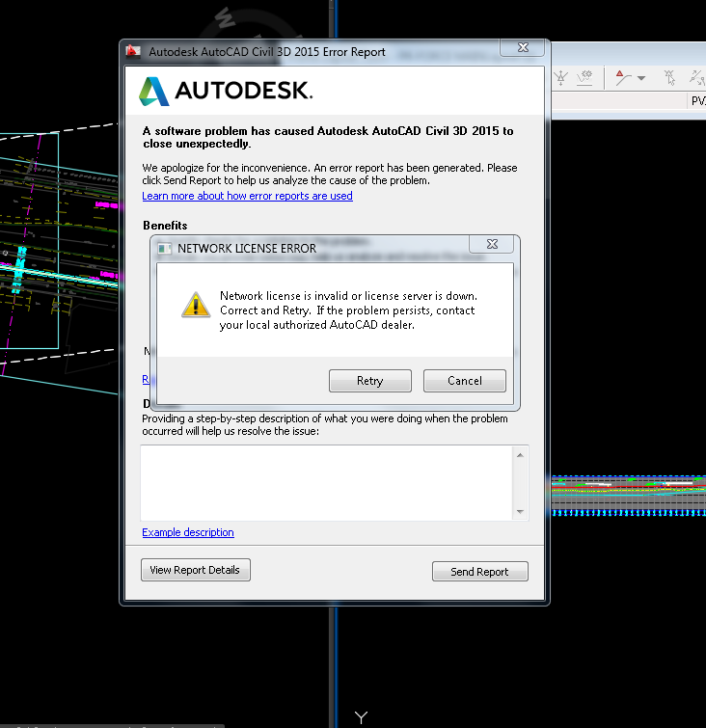Click the 'Benefits' heading text
This screenshot has height=728, width=706.
tap(165, 226)
